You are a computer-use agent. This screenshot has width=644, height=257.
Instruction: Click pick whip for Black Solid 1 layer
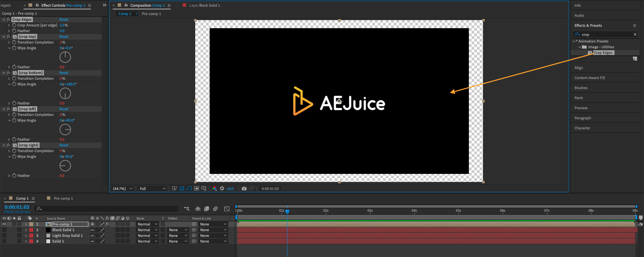click(194, 230)
